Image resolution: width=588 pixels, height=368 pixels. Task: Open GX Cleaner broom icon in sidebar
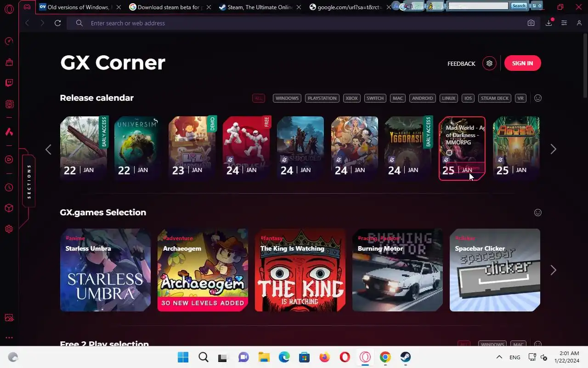coord(9,62)
